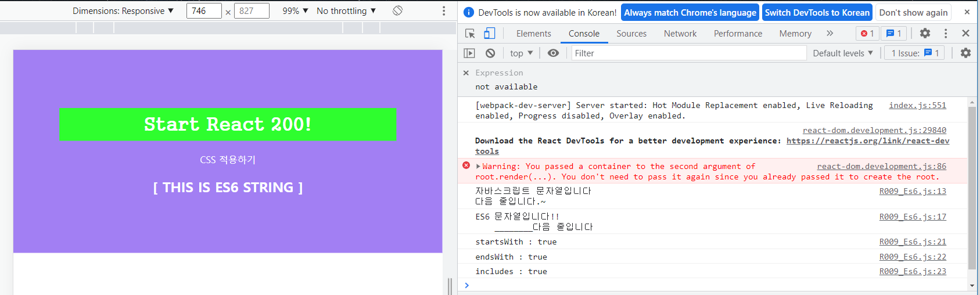Switch to the Network tab

coord(680,34)
